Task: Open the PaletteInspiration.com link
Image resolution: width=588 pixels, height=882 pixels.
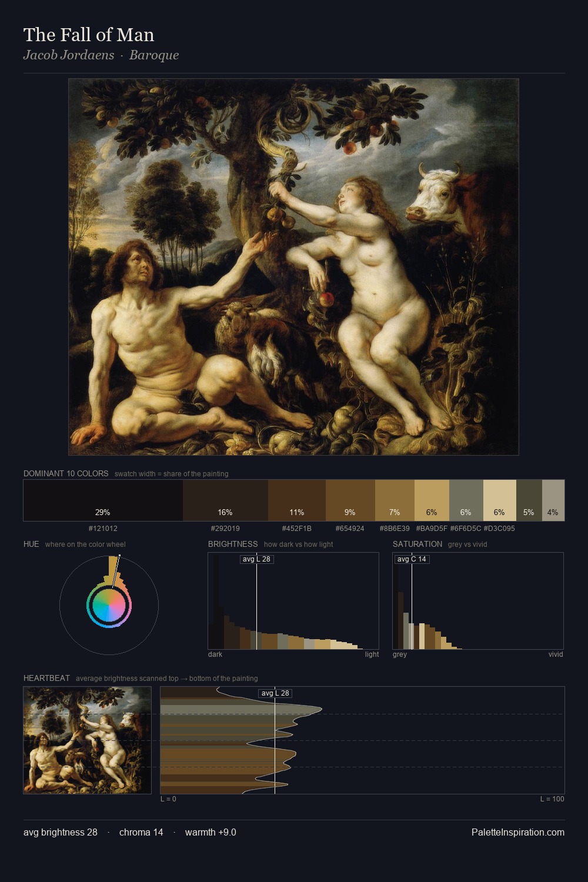Action: (518, 832)
